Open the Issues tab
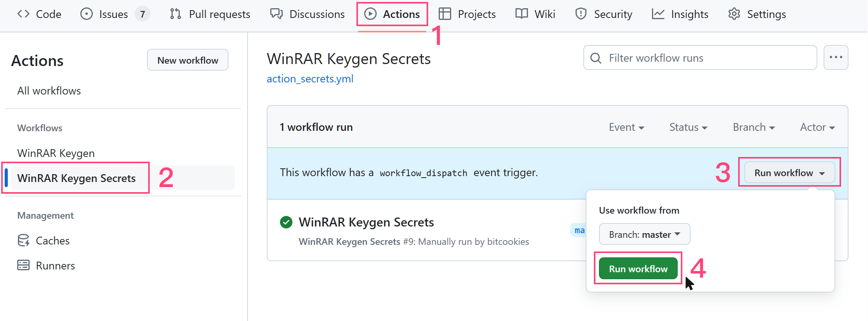 [113, 14]
